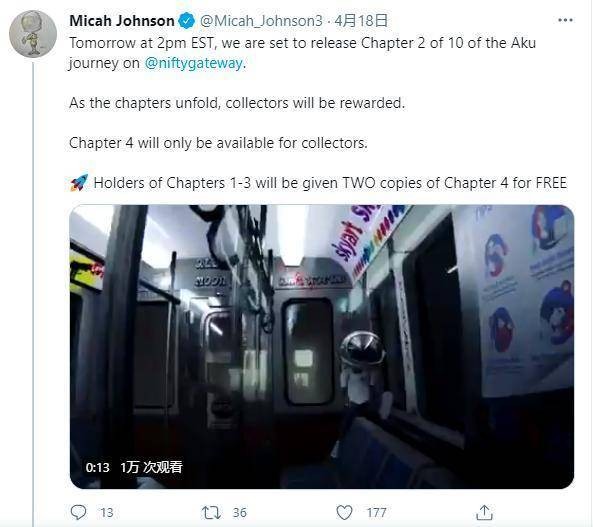Image resolution: width=593 pixels, height=527 pixels.
Task: Open the 4月18日 tweet date link
Action: 361,20
